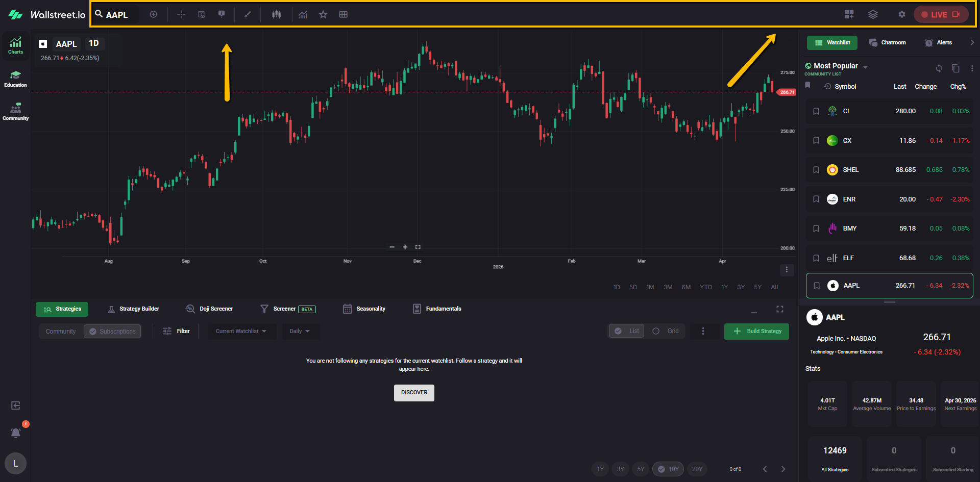Screen dimensions: 980x482
Task: Select the drawing brush tool
Action: coord(248,15)
